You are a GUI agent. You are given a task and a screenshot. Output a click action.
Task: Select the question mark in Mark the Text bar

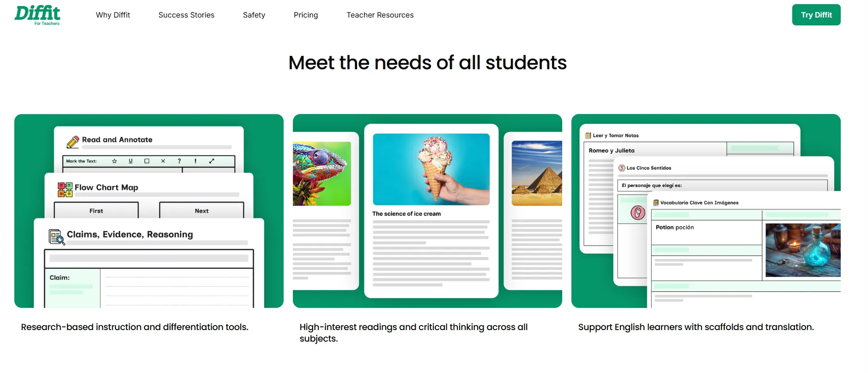[179, 161]
